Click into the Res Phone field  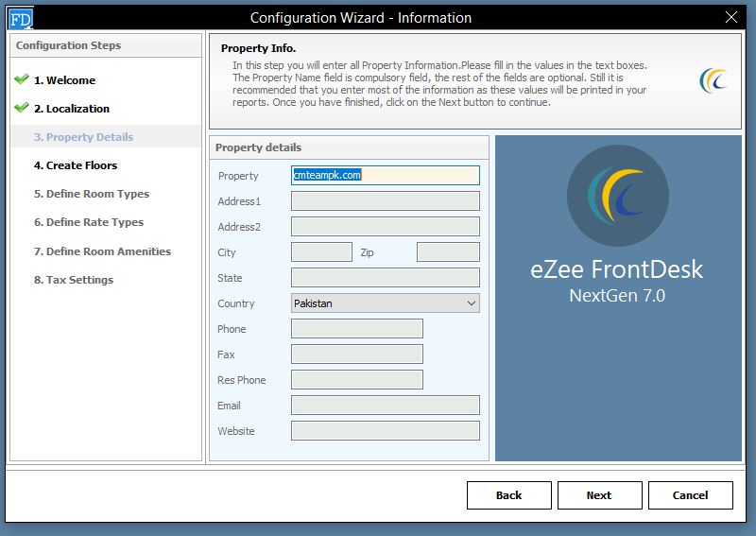point(357,380)
